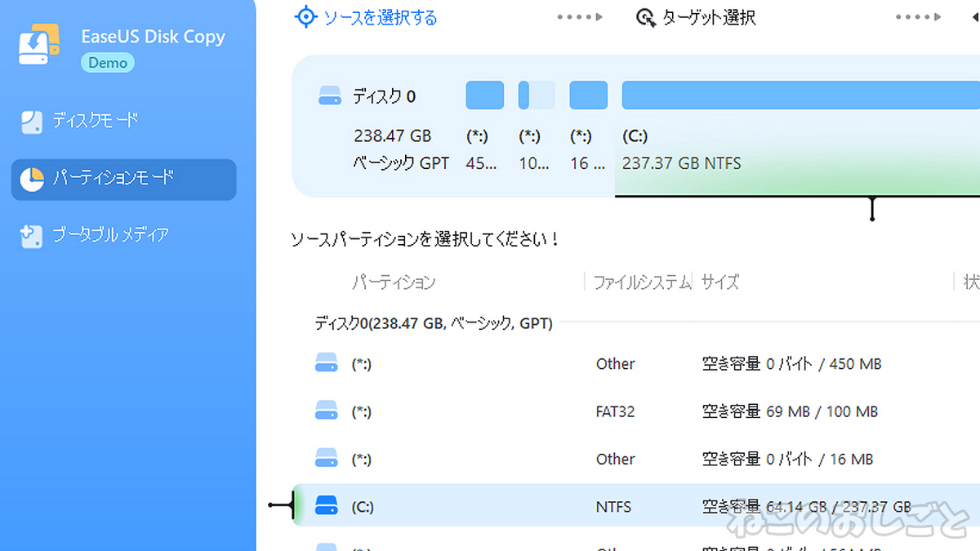Click the source target crosshair icon
980x551 pixels.
click(x=305, y=17)
